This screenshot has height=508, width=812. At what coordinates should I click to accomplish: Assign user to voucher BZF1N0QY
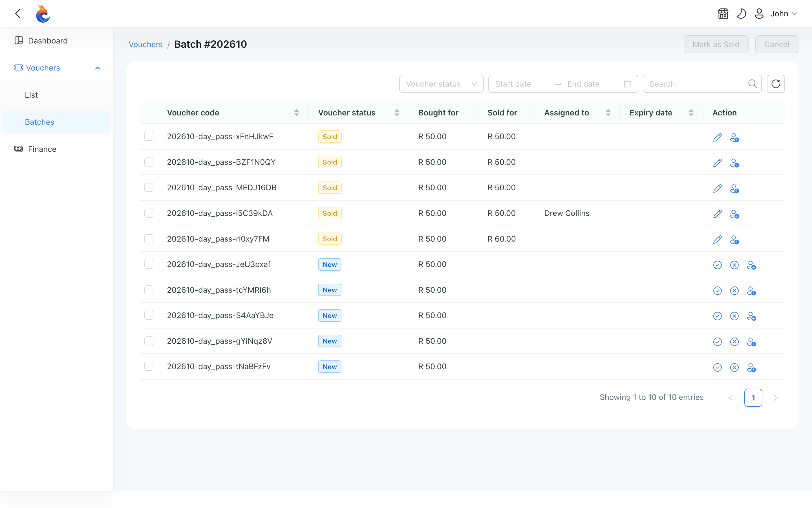click(x=734, y=163)
